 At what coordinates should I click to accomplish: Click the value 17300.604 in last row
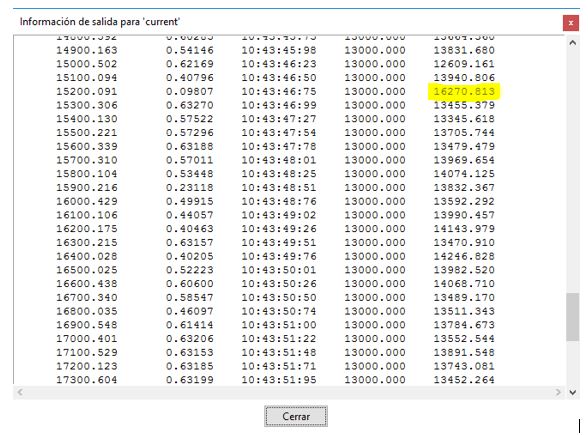tap(87, 380)
